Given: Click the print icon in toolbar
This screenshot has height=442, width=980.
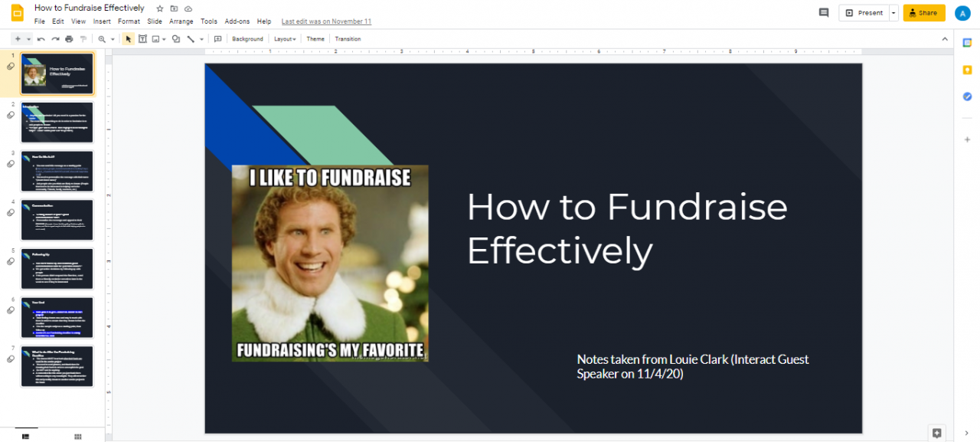Looking at the screenshot, I should (69, 39).
